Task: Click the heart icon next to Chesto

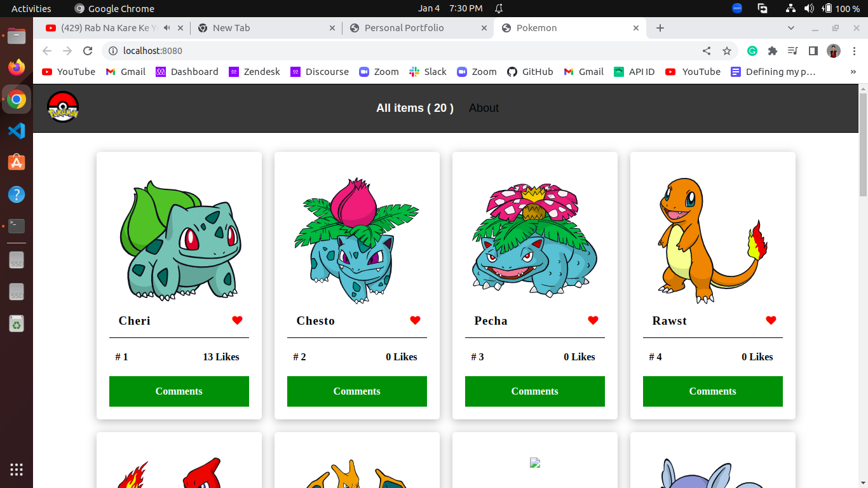Action: (415, 320)
